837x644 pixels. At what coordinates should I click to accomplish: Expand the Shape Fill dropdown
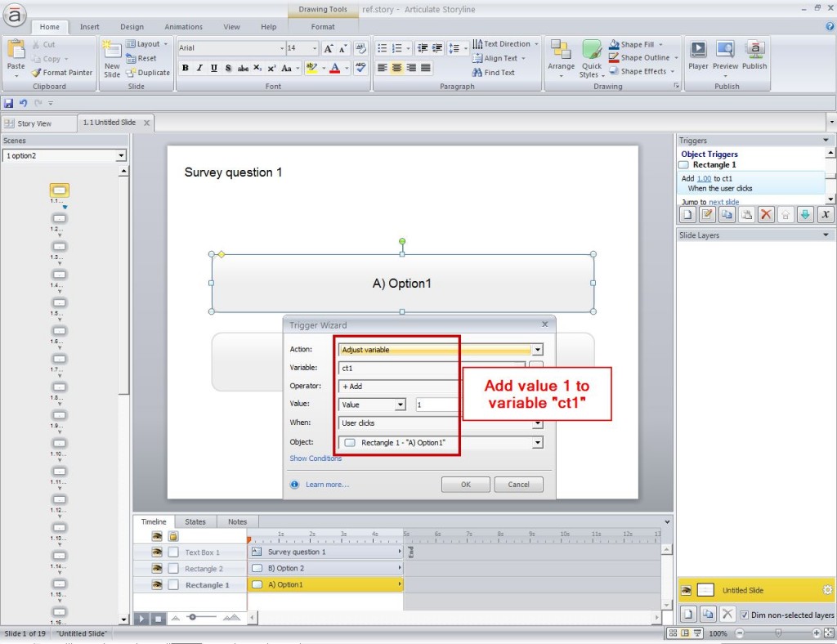point(660,44)
